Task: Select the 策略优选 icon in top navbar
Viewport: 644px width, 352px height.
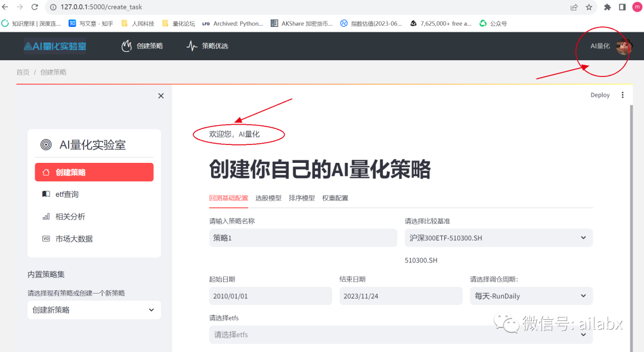Action: click(x=191, y=45)
